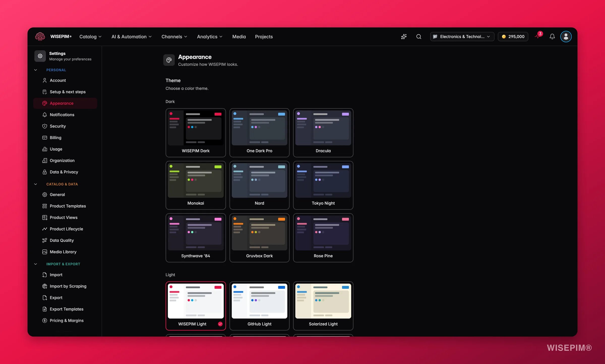Image resolution: width=605 pixels, height=364 pixels.
Task: Click the 295,000 credits button
Action: coord(513,37)
